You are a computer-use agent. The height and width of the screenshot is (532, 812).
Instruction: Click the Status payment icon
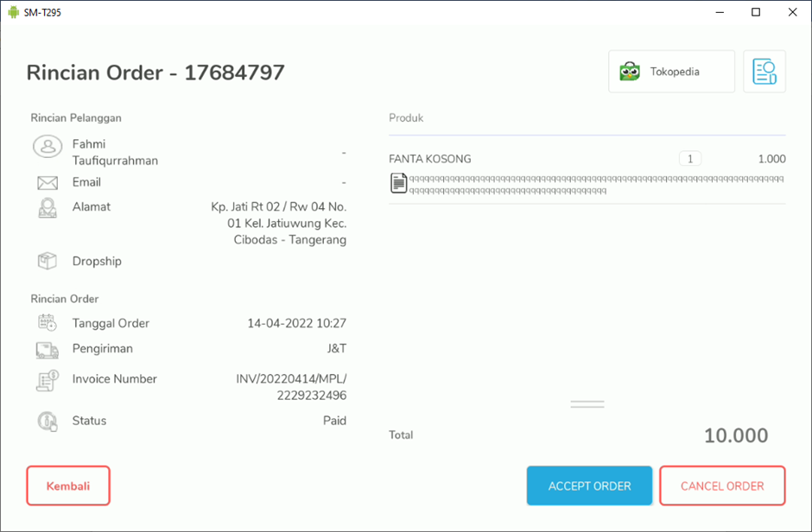(x=48, y=421)
